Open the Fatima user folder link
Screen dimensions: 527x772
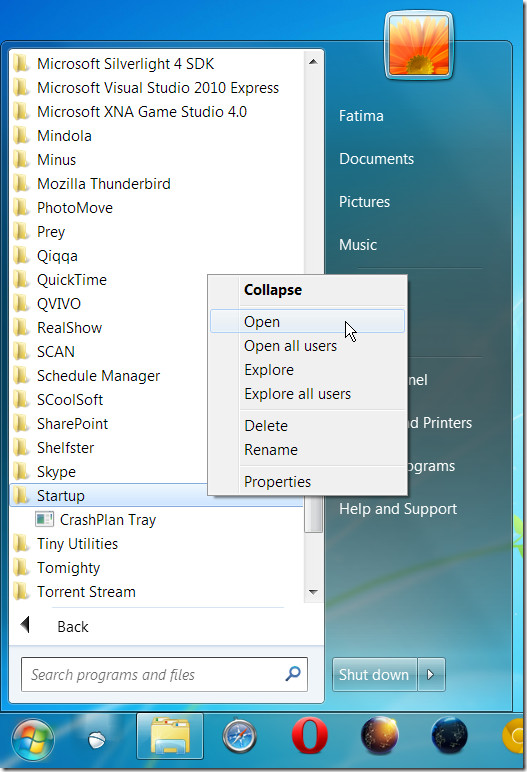(361, 116)
